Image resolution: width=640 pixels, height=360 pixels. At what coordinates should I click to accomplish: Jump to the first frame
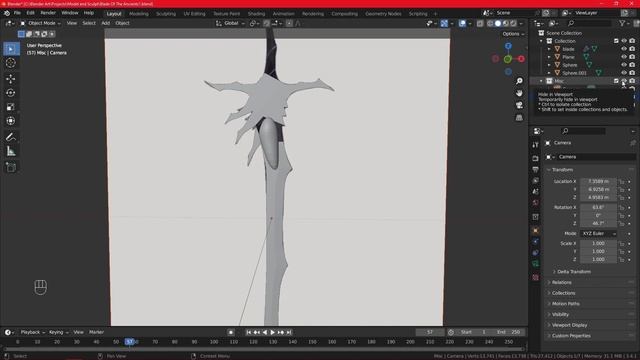(249, 333)
